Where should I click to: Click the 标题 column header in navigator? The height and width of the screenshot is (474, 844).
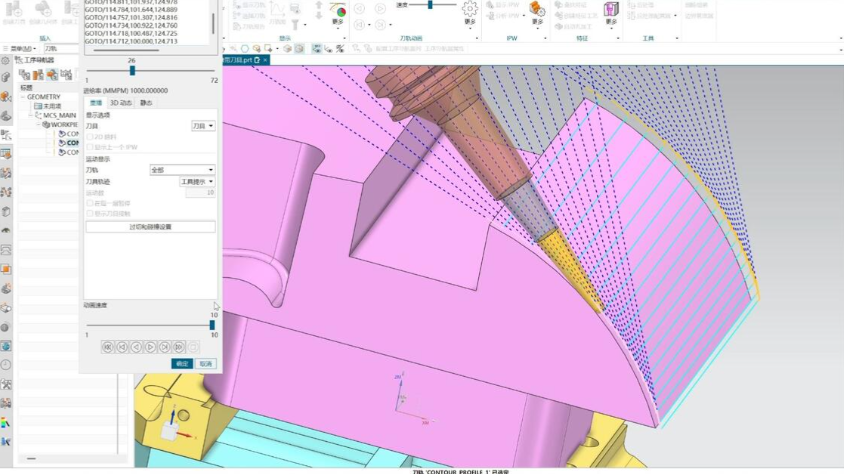pyautogui.click(x=26, y=88)
